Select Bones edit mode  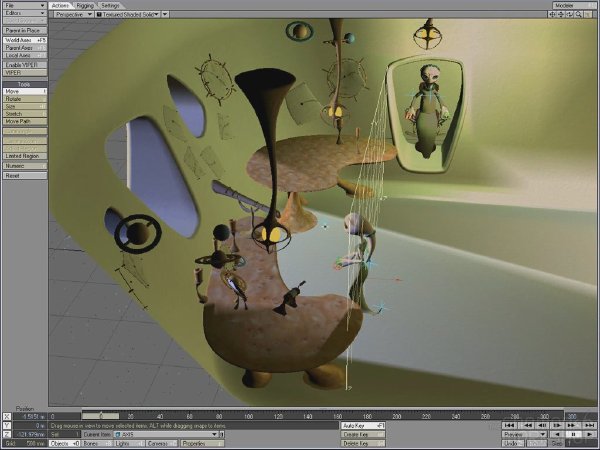(97, 443)
